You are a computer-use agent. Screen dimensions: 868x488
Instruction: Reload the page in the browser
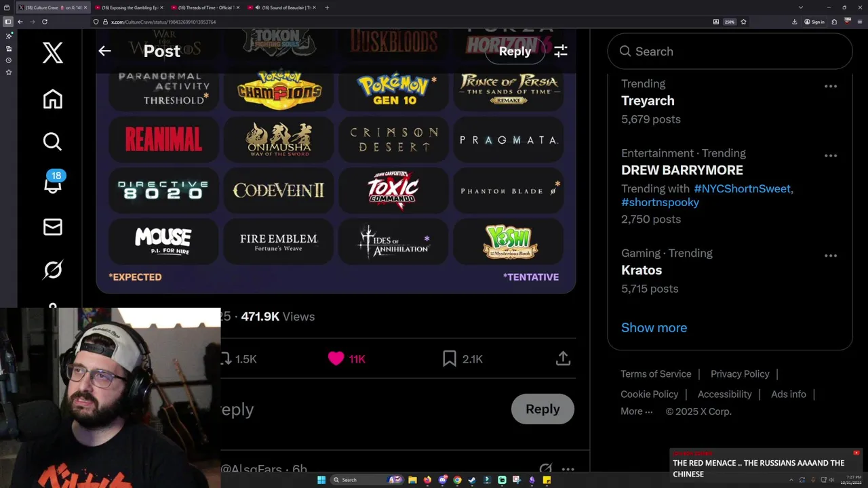[45, 22]
